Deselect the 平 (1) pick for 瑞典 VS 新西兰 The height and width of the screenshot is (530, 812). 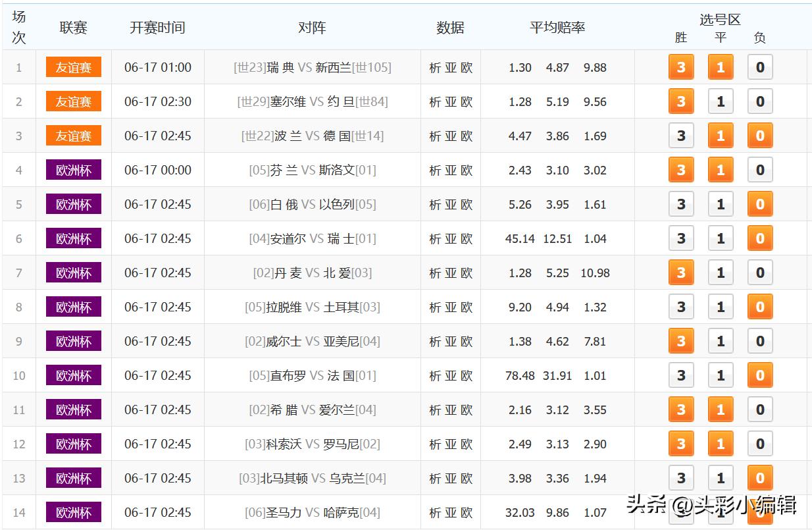pos(721,67)
